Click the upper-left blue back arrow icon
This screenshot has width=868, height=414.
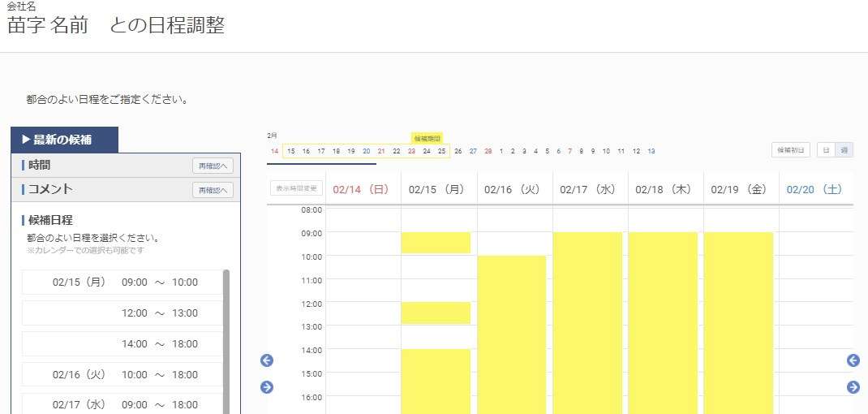pyautogui.click(x=267, y=360)
